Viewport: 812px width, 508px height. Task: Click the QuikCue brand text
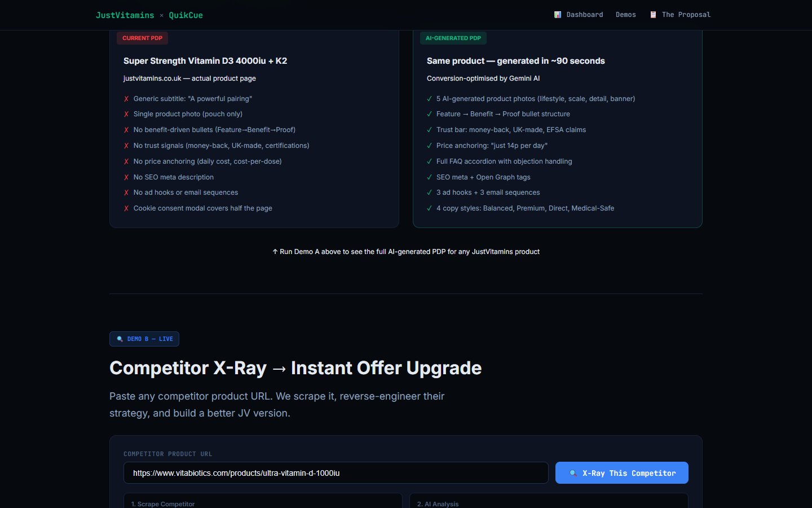(x=186, y=15)
